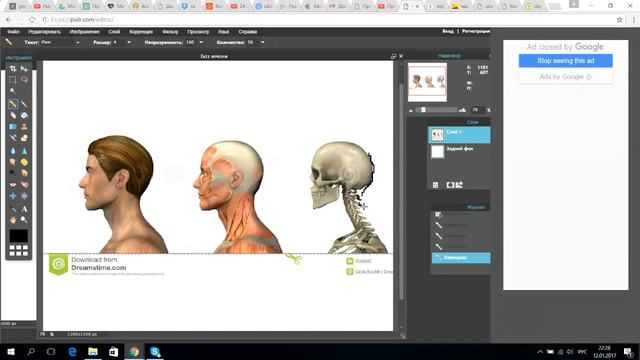This screenshot has height=360, width=640.
Task: Select the rectangular Marquee tool
Action: point(13,80)
